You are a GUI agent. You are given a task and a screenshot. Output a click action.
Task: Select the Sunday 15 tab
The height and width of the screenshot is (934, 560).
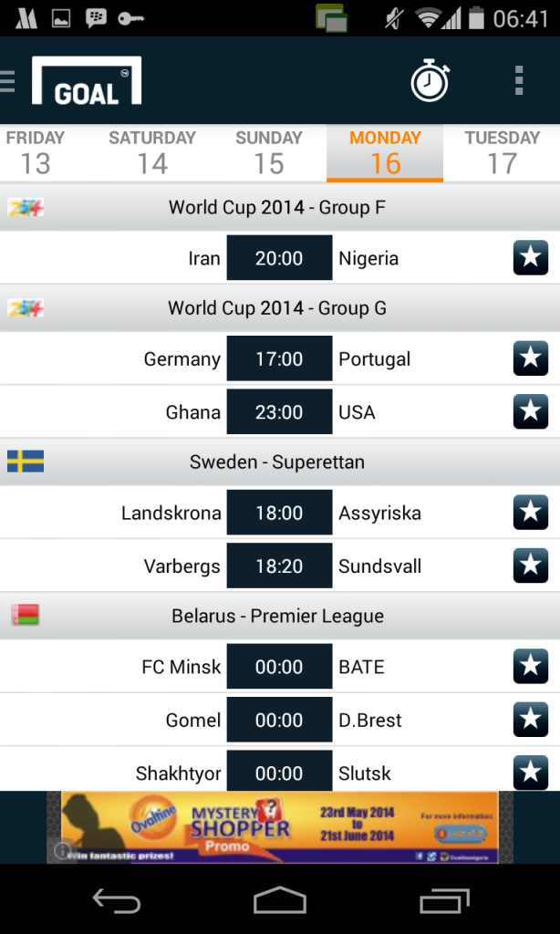[x=268, y=152]
